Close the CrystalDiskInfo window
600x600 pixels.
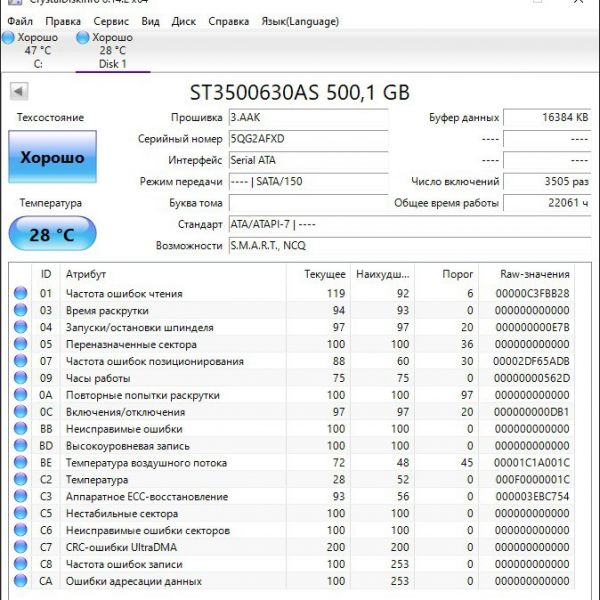[579, 2]
